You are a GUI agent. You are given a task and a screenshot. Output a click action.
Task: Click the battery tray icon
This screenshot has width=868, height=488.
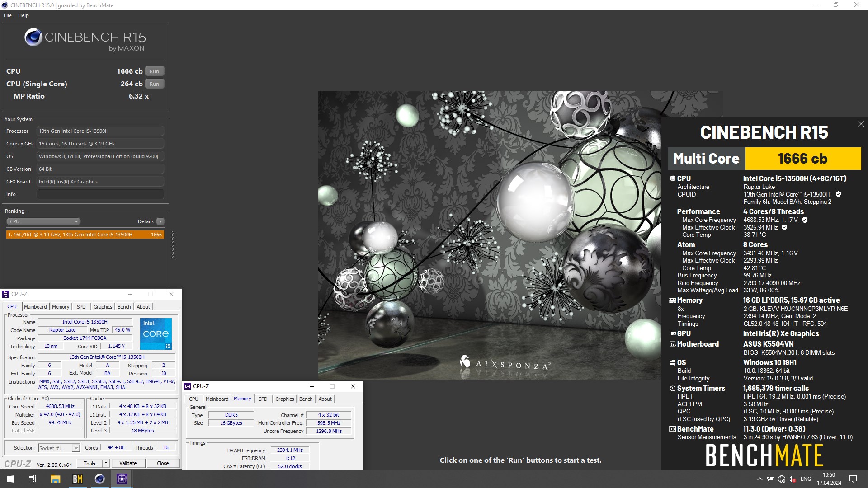pos(771,479)
